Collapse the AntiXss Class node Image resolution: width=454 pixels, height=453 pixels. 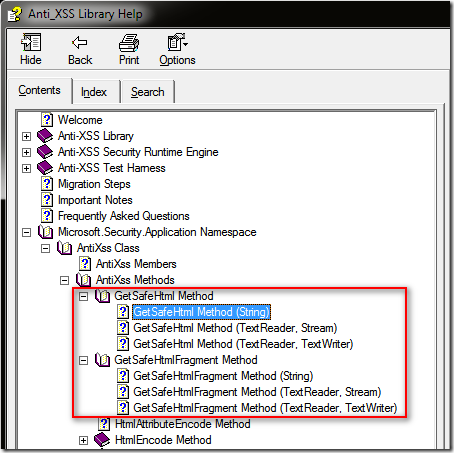45,248
